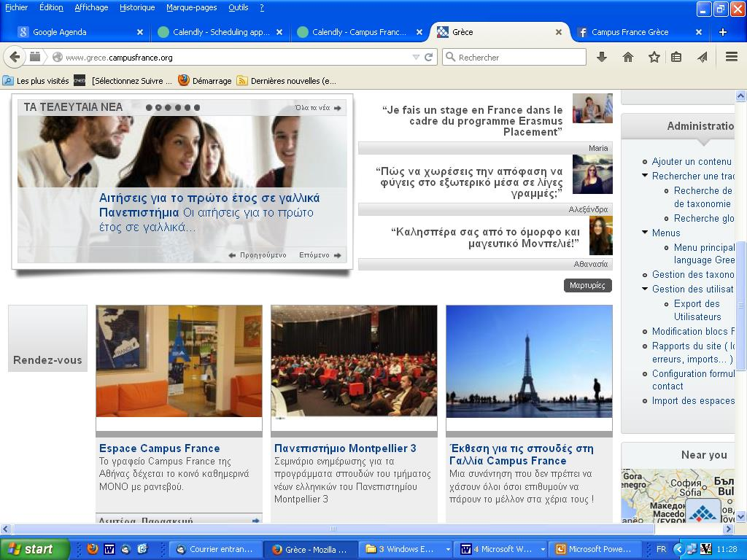Open the Πανεπιστήμιο Montpellier 3 link
This screenshot has height=560, width=747.
(x=345, y=448)
